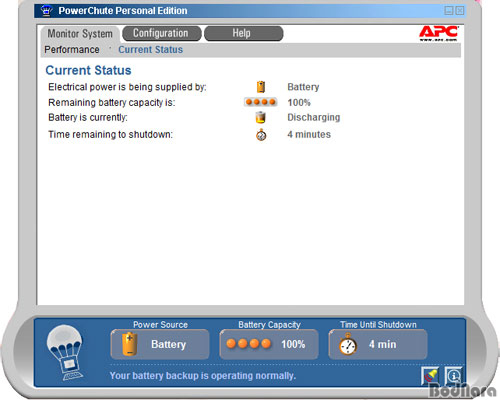Click the 'Time Until Shutdown' label
This screenshot has width=500, height=400.
click(x=378, y=325)
